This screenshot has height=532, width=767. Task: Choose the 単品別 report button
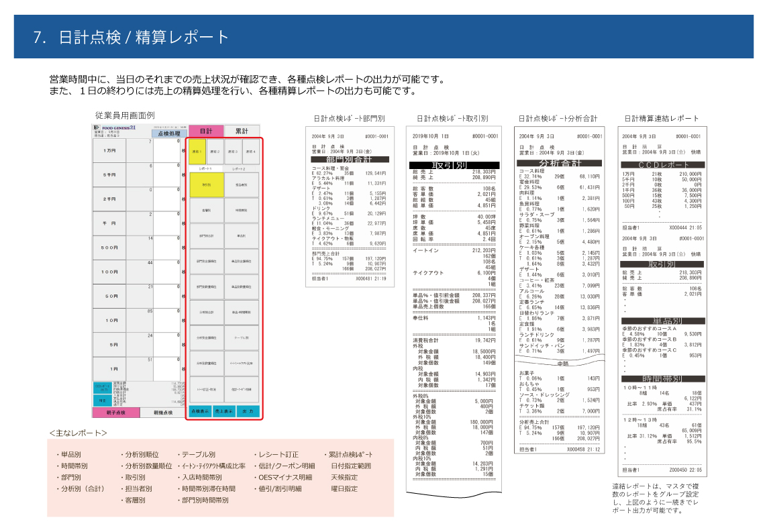pyautogui.click(x=242, y=235)
